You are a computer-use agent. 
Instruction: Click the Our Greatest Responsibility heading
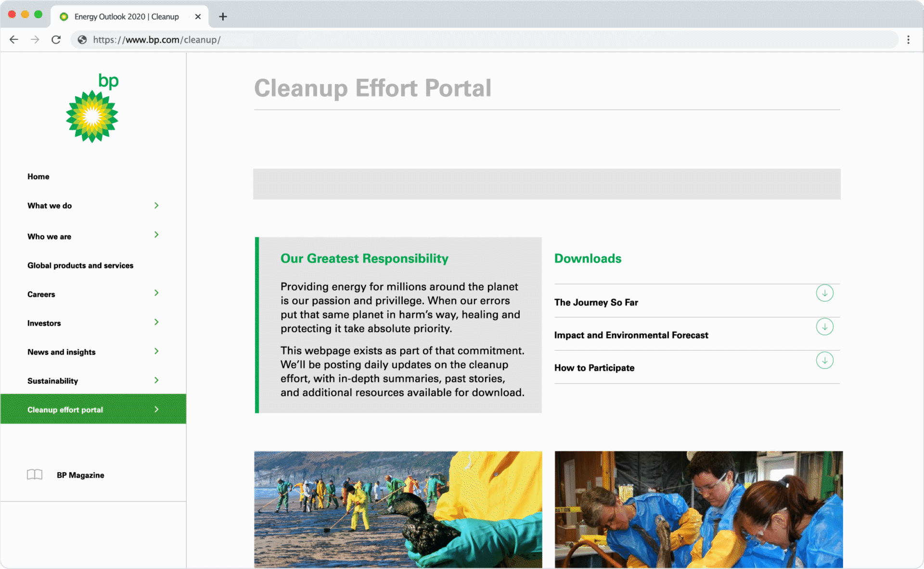coord(364,259)
